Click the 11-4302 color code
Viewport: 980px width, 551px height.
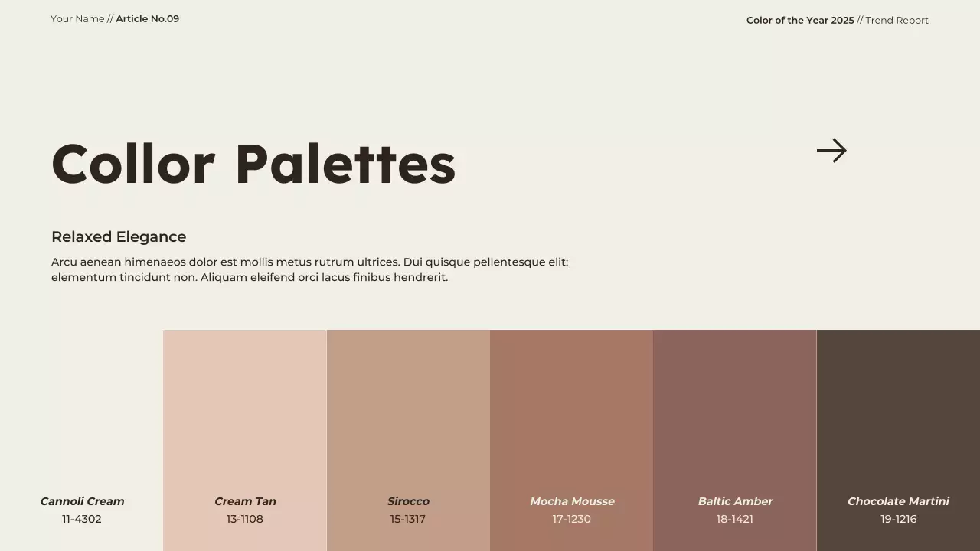(82, 519)
